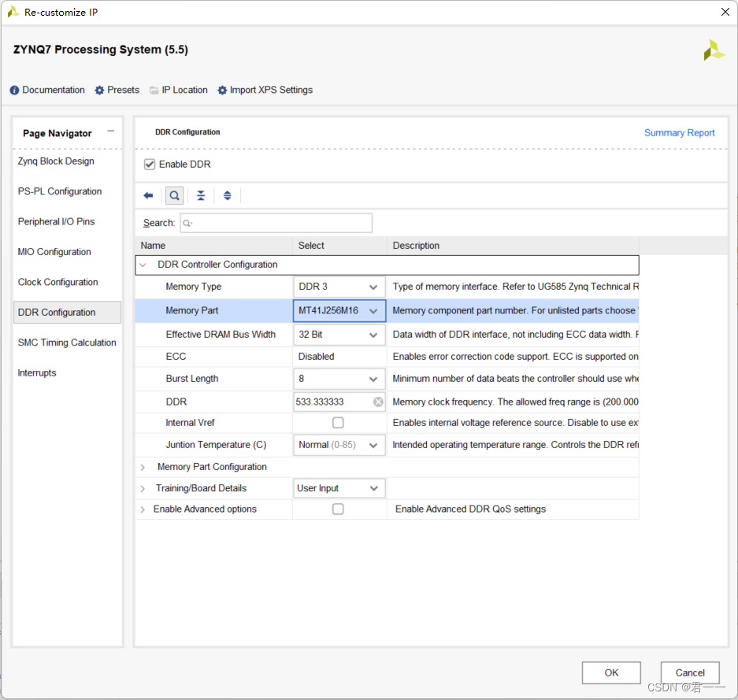
Task: Go to PS-PL Configuration page
Action: (60, 191)
